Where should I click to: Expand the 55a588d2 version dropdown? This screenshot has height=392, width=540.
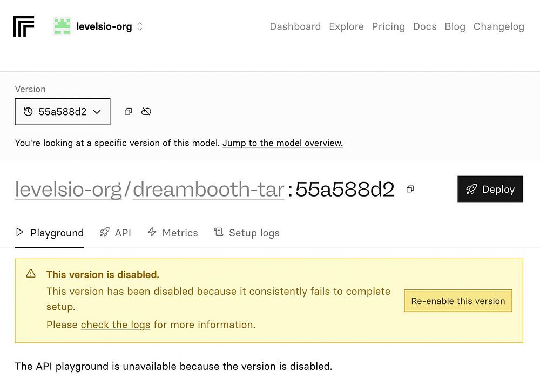click(62, 112)
